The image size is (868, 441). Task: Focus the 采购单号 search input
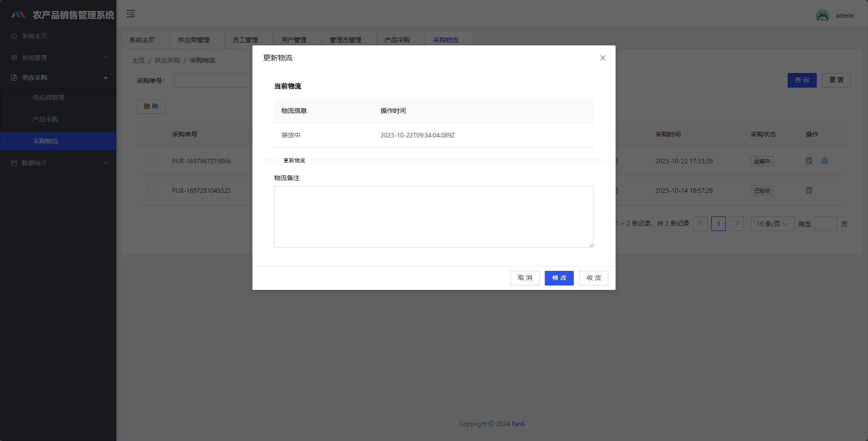coord(213,80)
